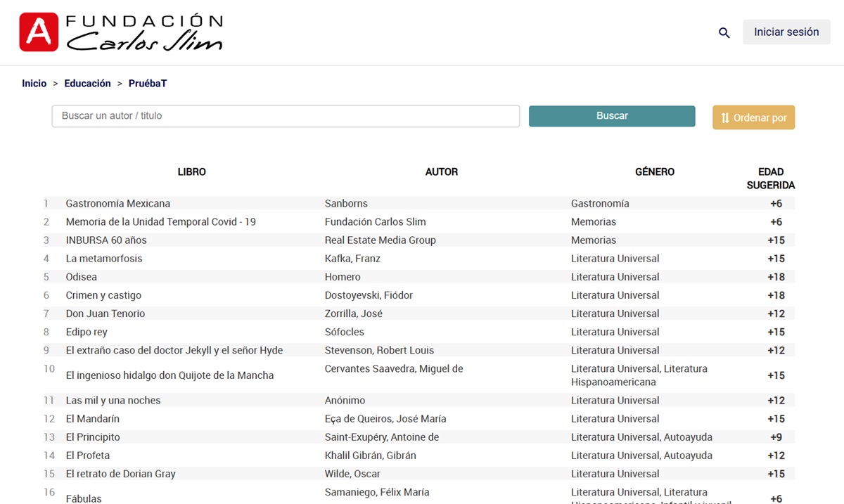Go to Inicio in the breadcrumb
Screen dimensions: 844x504
click(34, 84)
